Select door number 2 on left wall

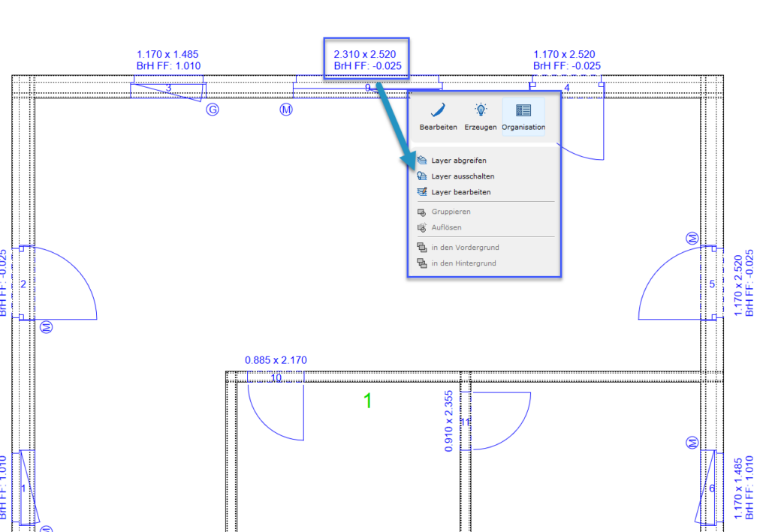pos(23,284)
